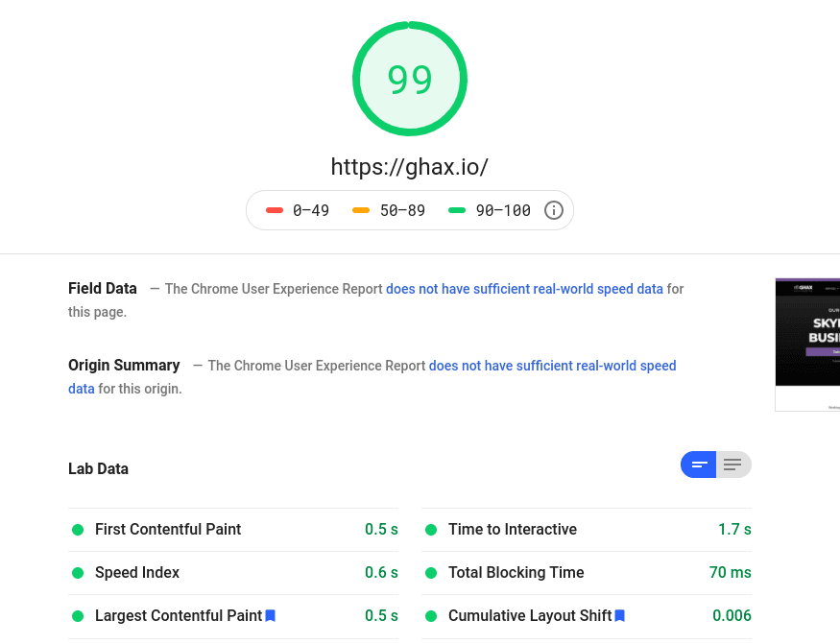Viewport: 840px width, 644px height.
Task: Click the red 0-49 legend marker
Action: 275,210
